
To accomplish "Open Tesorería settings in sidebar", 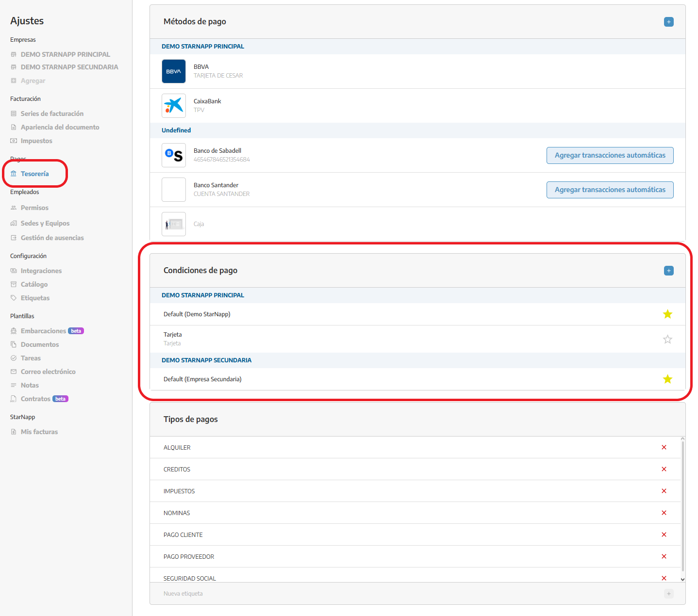I will click(34, 174).
